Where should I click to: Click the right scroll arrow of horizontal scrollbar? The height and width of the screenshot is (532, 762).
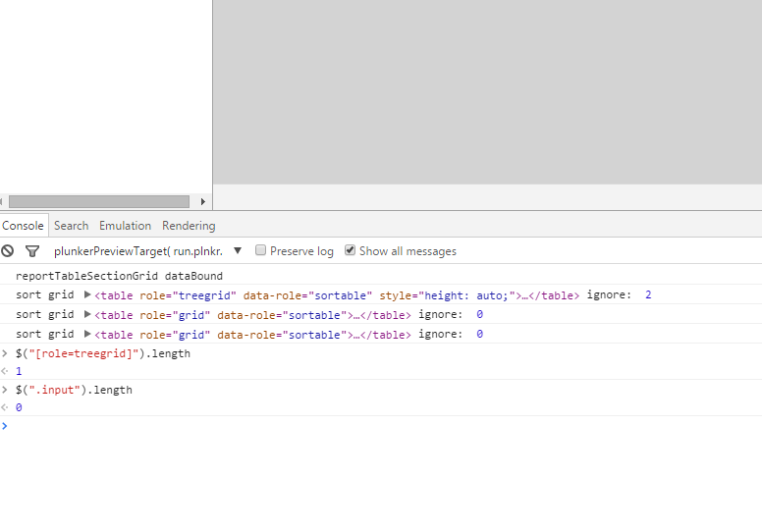[x=203, y=201]
